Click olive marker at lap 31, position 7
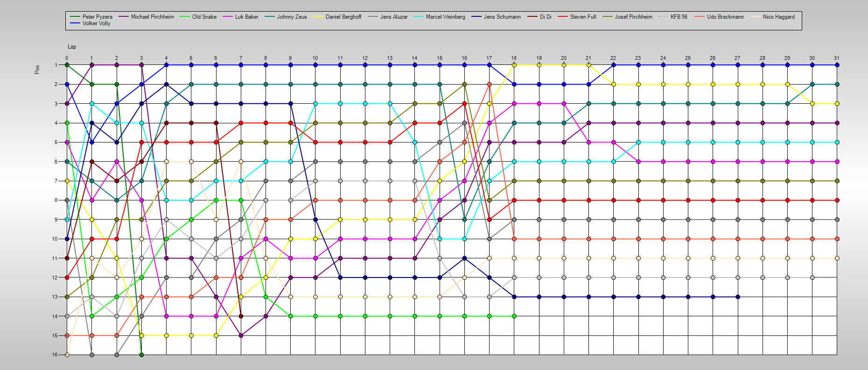 pyautogui.click(x=837, y=181)
